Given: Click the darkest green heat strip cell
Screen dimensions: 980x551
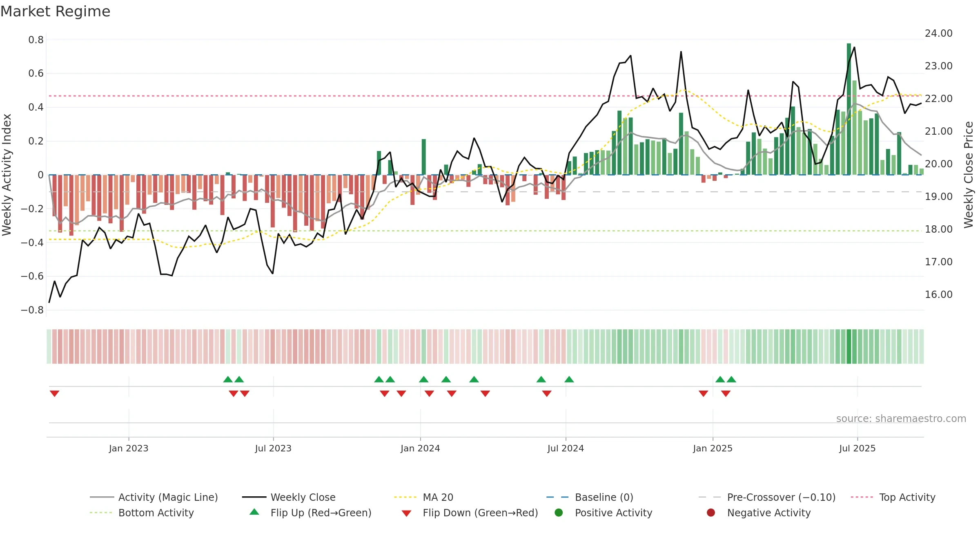Looking at the screenshot, I should click(x=849, y=347).
